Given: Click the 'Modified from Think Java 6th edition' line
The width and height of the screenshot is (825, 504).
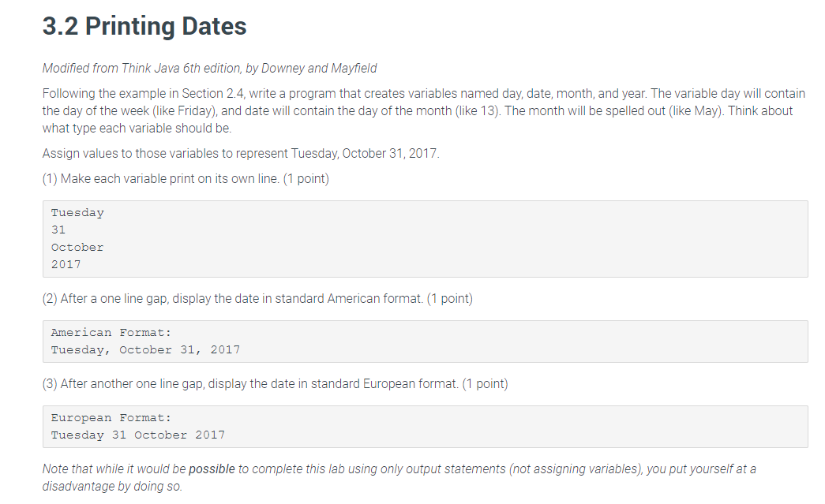Looking at the screenshot, I should tap(209, 69).
